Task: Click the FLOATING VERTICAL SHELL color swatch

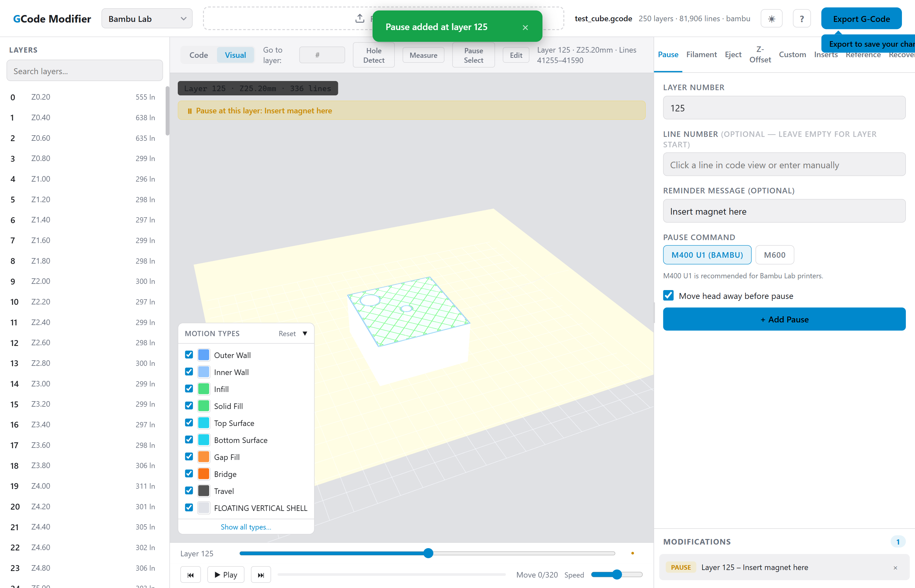Action: pyautogui.click(x=204, y=507)
